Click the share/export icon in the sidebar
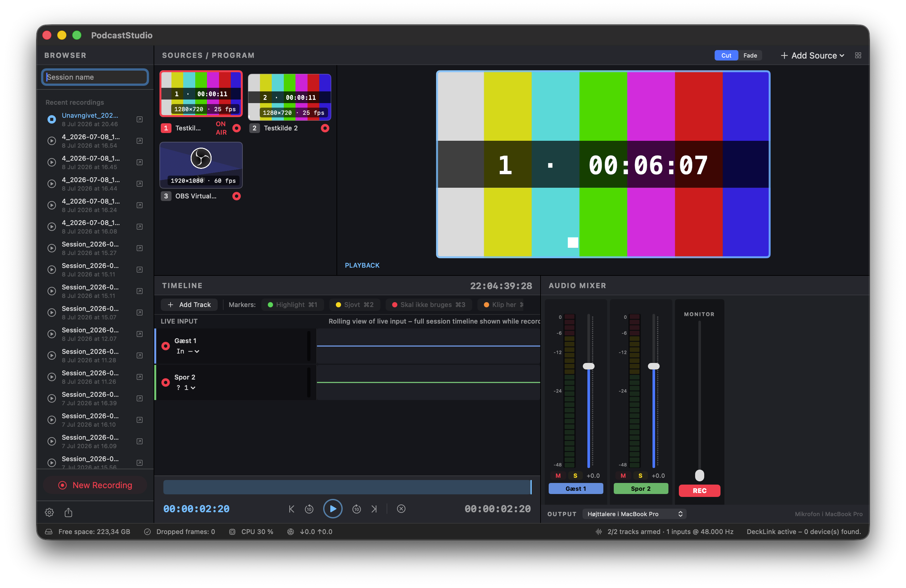The image size is (906, 588). coord(69,512)
